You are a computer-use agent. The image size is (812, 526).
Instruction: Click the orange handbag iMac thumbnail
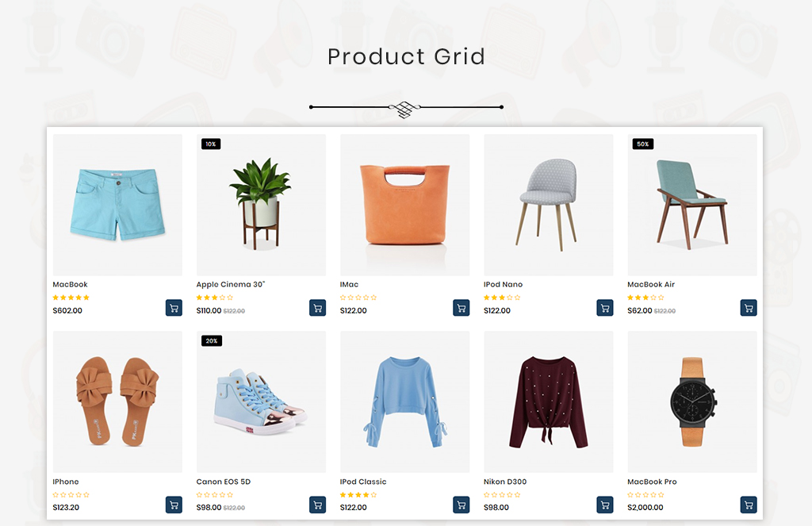click(405, 205)
